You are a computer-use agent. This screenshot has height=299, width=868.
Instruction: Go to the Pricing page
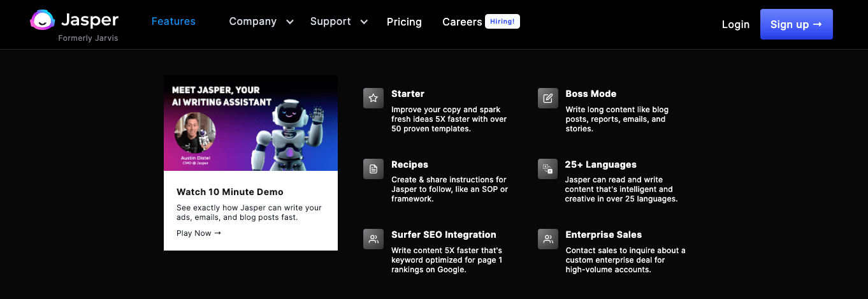pos(404,22)
